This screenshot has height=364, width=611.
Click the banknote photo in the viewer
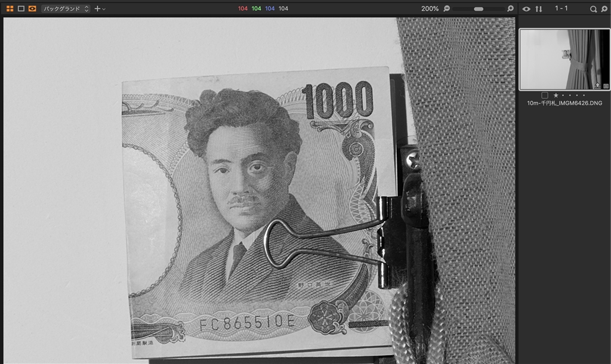[260, 190]
